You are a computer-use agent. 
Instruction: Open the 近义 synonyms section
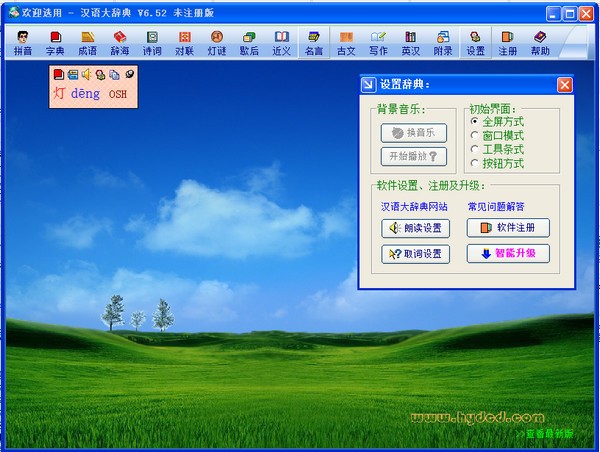pyautogui.click(x=282, y=43)
